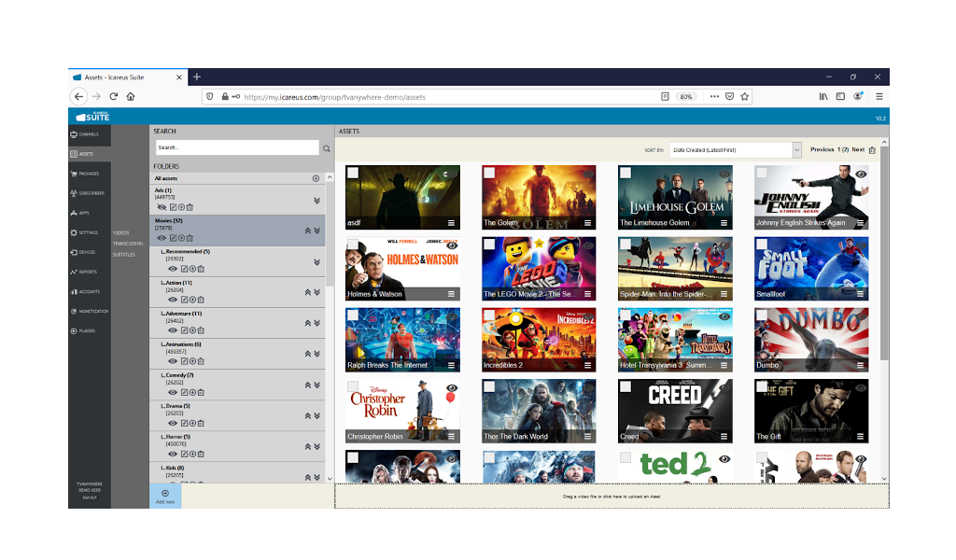Screen dimensions: 956x560
Task: Toggle visibility of the Drama folder
Action: 173,423
